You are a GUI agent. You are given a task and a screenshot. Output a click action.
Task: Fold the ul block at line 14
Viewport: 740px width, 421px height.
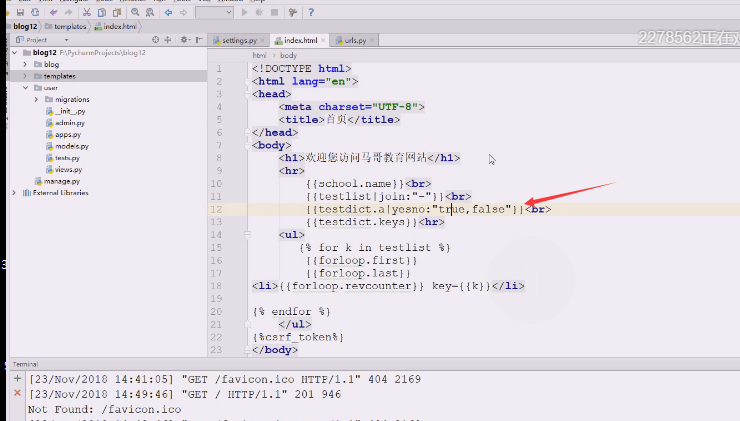click(247, 235)
